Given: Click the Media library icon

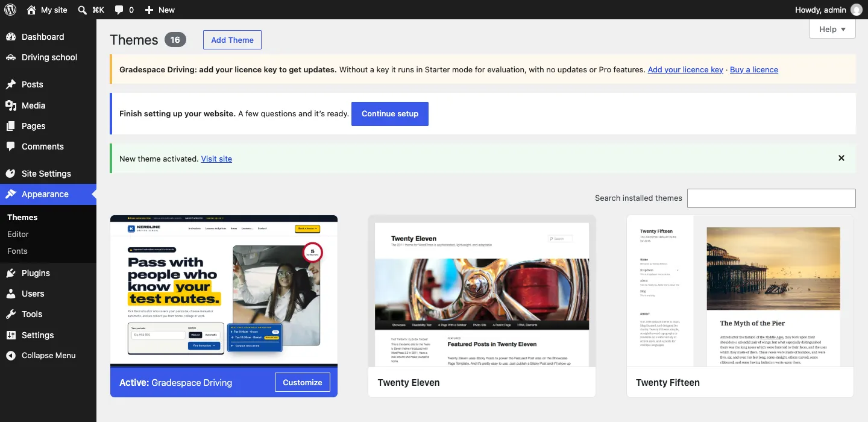Looking at the screenshot, I should tap(11, 105).
